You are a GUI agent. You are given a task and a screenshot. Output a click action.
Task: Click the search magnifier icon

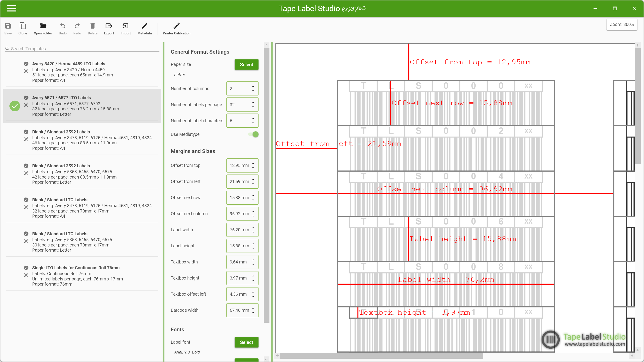click(7, 49)
